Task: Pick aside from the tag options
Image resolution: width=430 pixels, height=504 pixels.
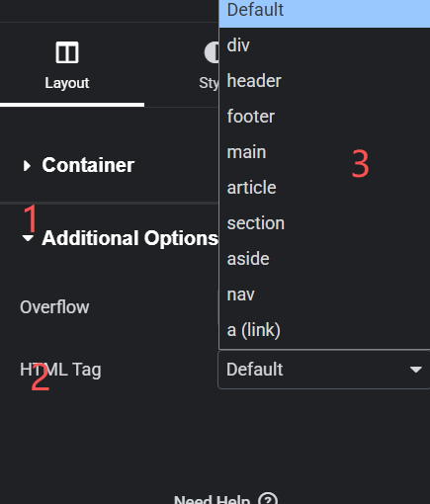Action: click(324, 259)
